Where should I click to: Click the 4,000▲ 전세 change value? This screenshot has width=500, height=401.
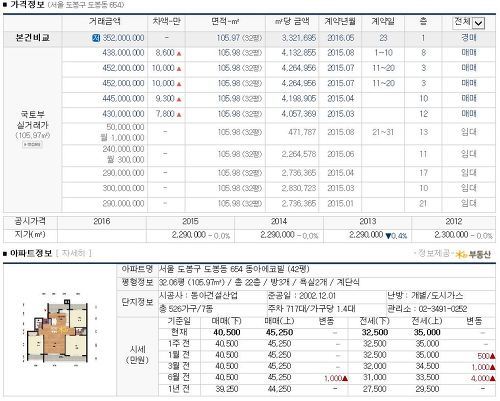tap(483, 378)
